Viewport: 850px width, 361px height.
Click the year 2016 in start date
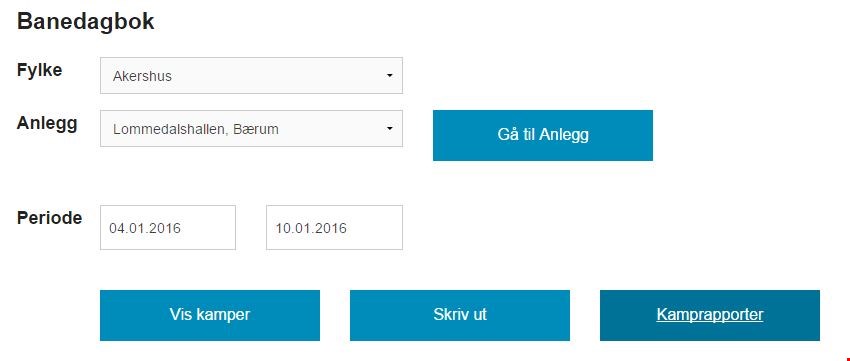[x=164, y=228]
